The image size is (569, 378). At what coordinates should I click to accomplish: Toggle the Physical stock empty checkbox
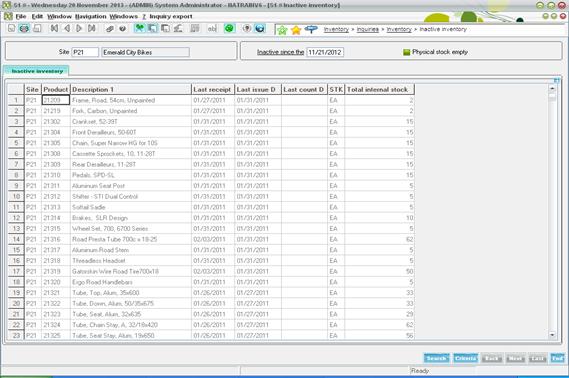coord(406,52)
